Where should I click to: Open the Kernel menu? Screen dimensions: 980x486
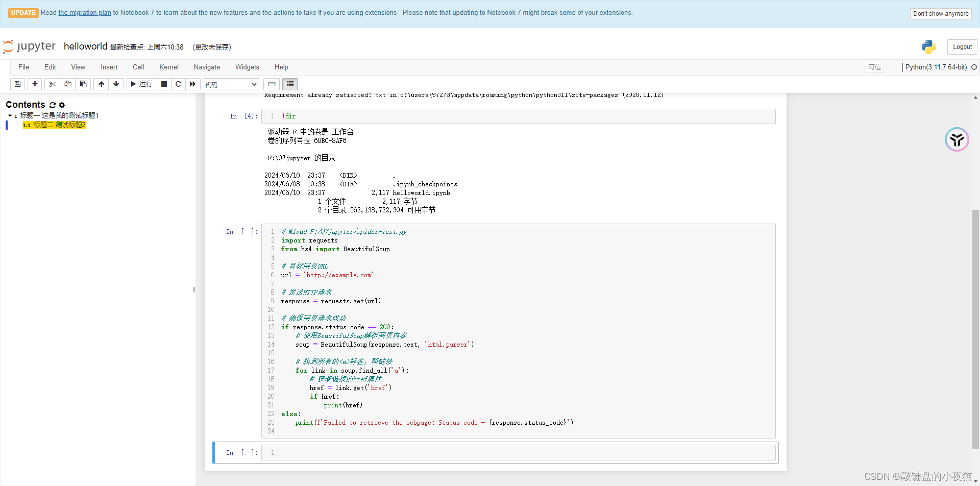(169, 67)
